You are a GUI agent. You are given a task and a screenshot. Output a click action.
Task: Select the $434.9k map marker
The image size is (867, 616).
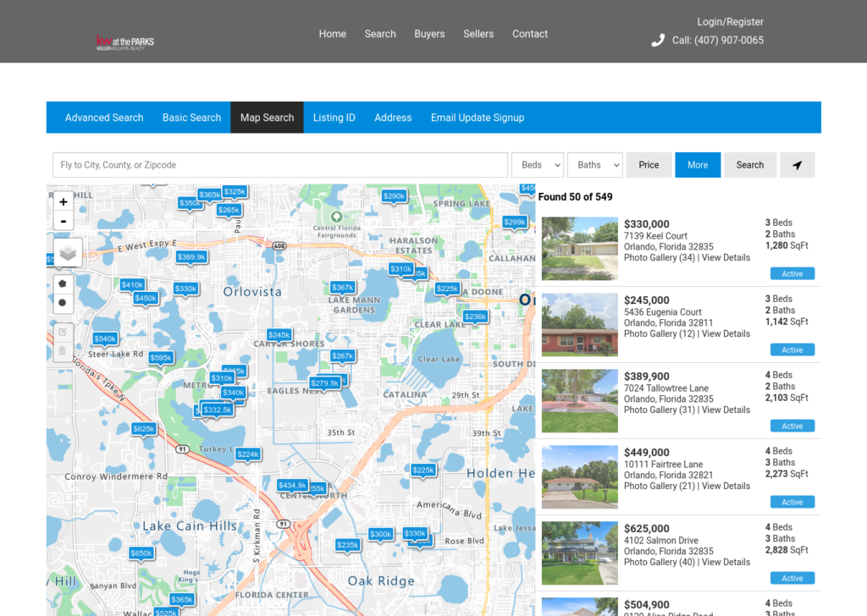[x=292, y=485]
